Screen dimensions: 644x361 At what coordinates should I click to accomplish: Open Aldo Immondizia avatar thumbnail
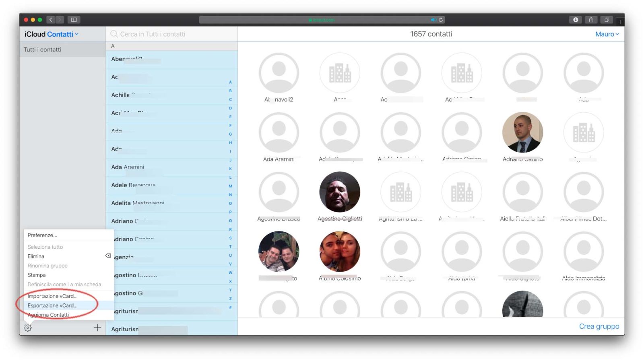pos(583,252)
